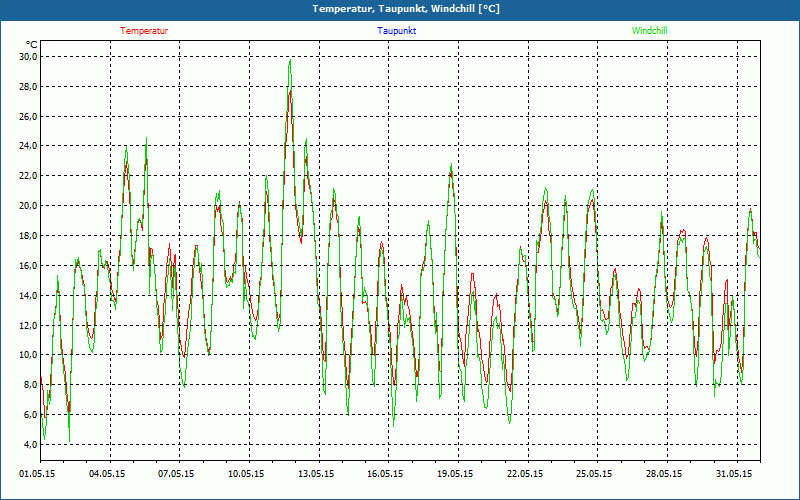
Task: Click the 4,0 y-axis value
Action: [x=31, y=444]
